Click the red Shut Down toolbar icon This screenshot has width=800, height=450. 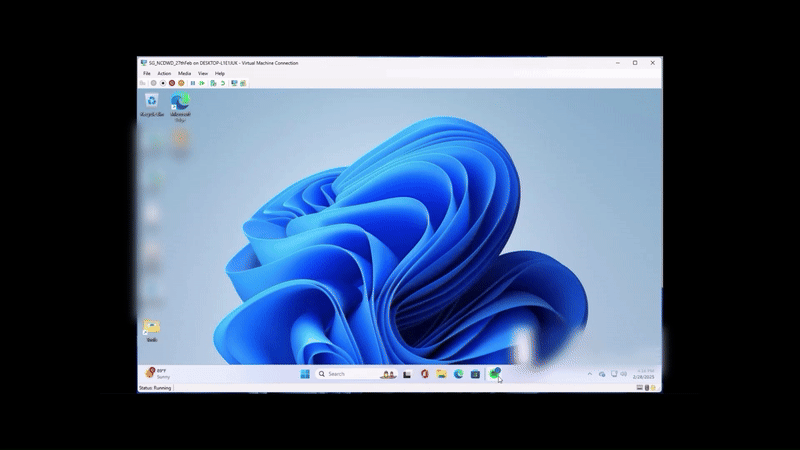(172, 83)
